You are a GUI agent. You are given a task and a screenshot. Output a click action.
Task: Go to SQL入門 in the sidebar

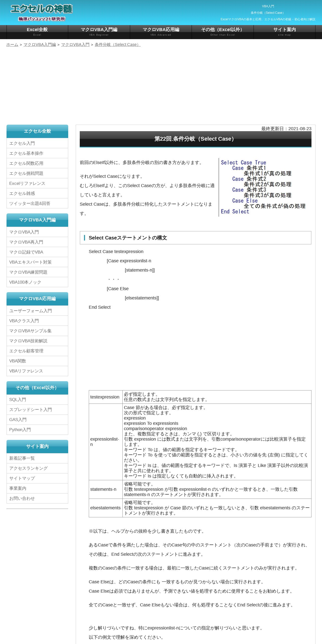tap(37, 399)
